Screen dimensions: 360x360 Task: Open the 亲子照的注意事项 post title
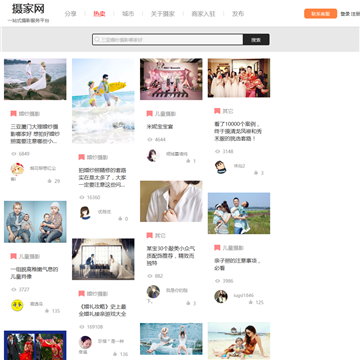tap(237, 264)
